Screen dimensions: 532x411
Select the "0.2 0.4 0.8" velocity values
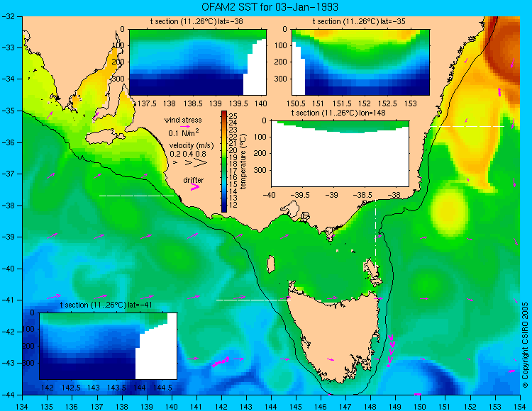tap(188, 154)
